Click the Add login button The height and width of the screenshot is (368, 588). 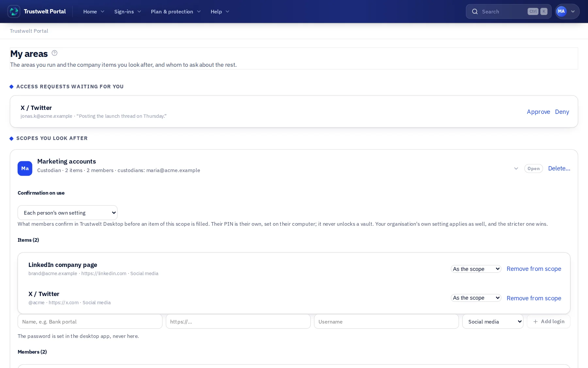pos(548,322)
